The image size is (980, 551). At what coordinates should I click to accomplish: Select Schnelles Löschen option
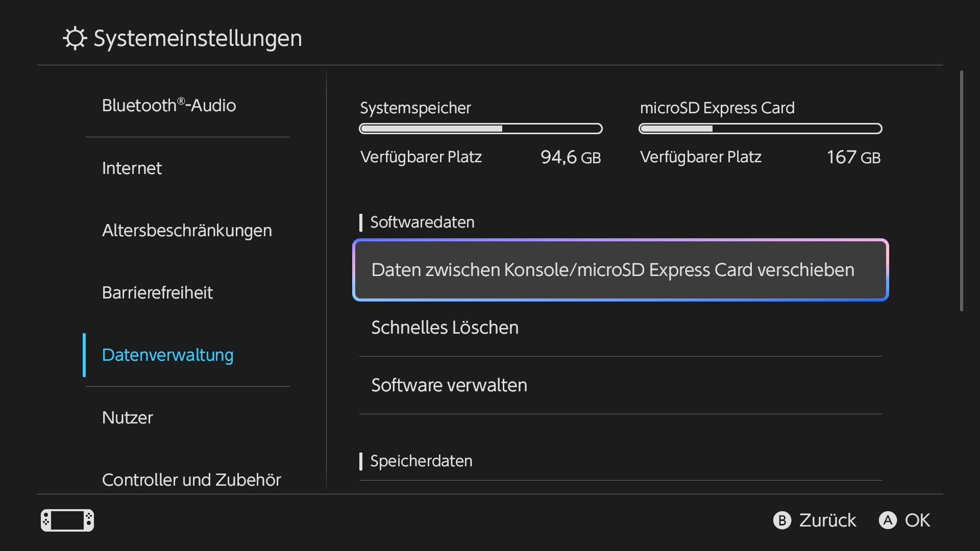(621, 328)
